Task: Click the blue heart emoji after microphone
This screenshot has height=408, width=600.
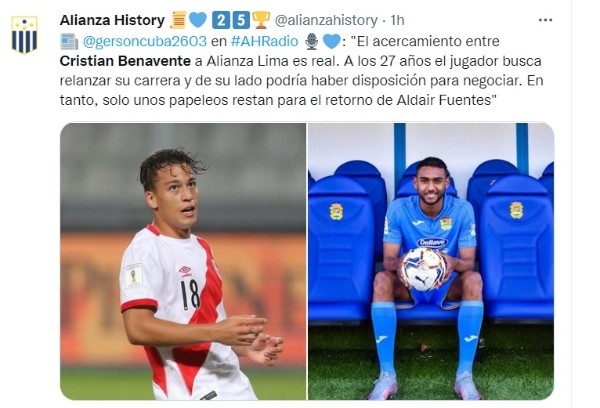Action: click(332, 41)
